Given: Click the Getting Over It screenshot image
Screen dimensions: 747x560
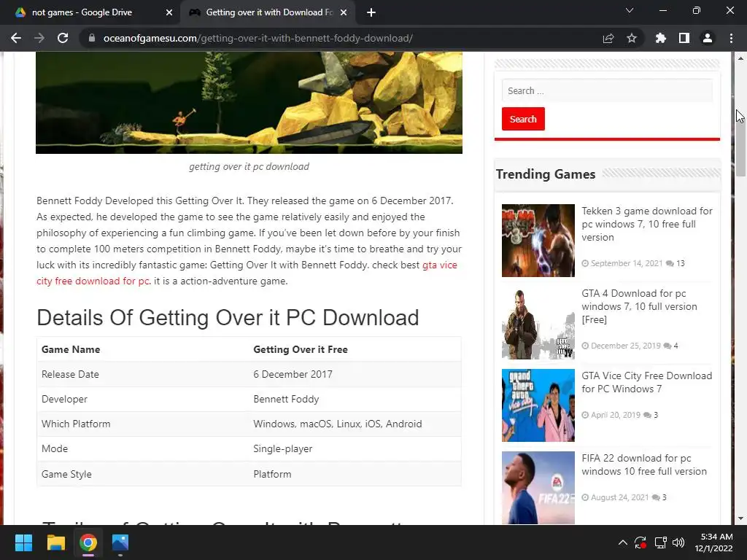Looking at the screenshot, I should coord(249,102).
